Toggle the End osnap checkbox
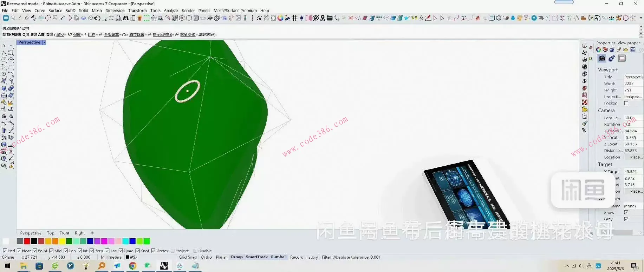The height and width of the screenshot is (272, 644). [x=5, y=251]
